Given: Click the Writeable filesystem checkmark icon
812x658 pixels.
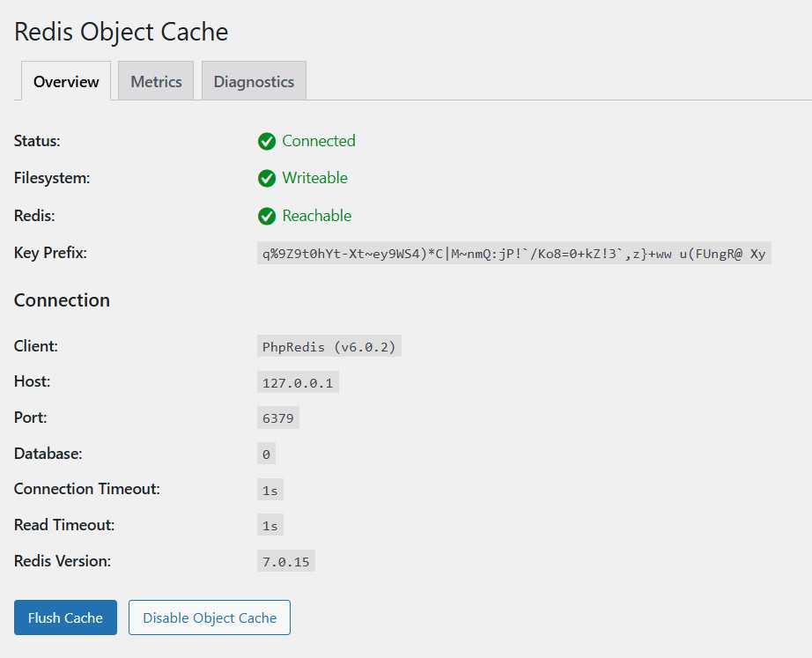Looking at the screenshot, I should click(x=267, y=178).
